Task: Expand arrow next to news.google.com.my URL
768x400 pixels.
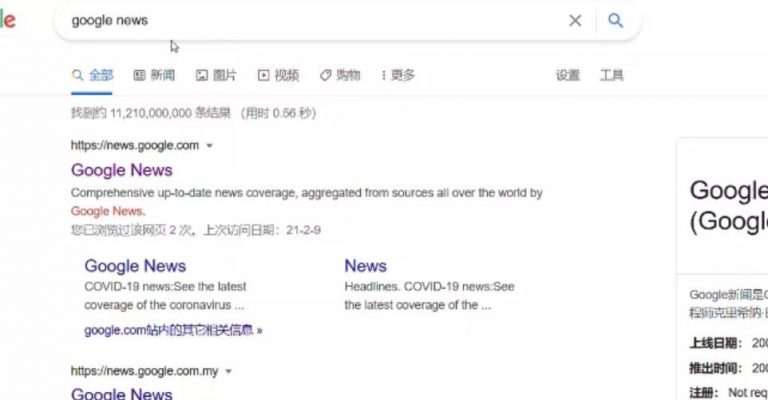Action: pos(229,372)
